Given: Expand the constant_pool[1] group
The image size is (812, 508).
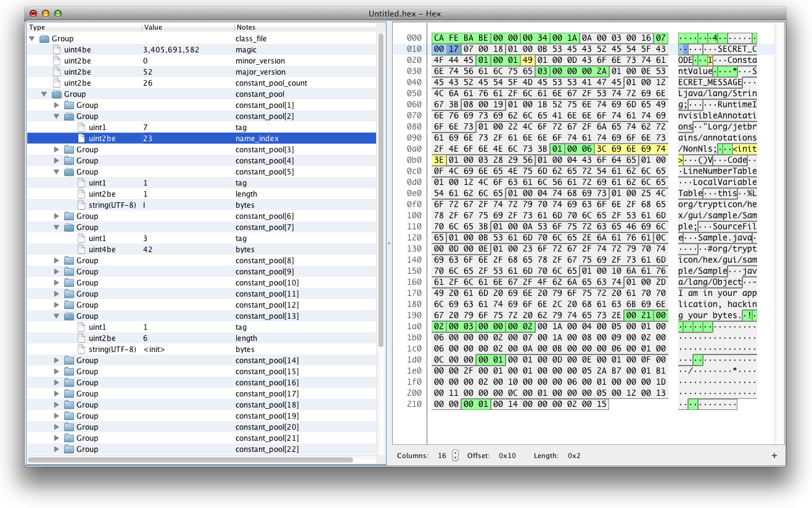Looking at the screenshot, I should point(55,105).
